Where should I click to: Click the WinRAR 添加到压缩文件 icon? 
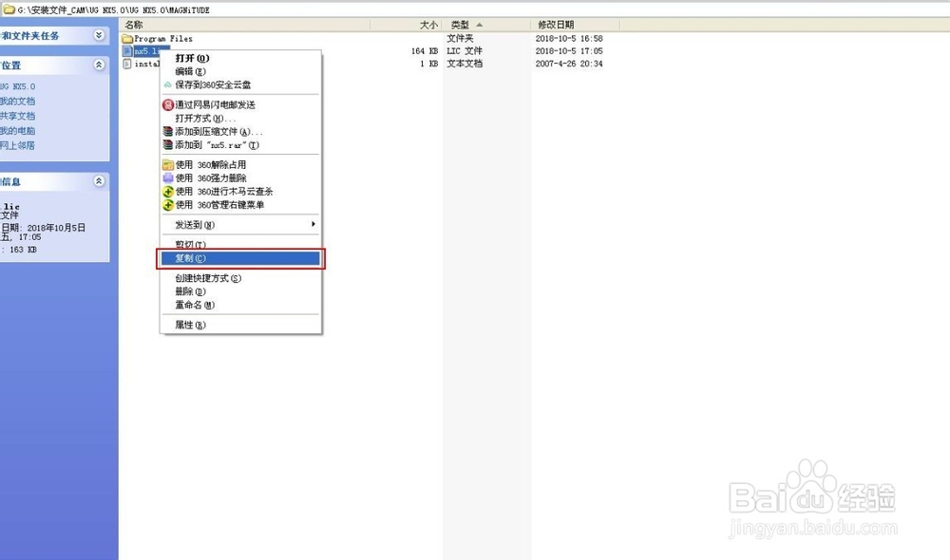(x=168, y=133)
